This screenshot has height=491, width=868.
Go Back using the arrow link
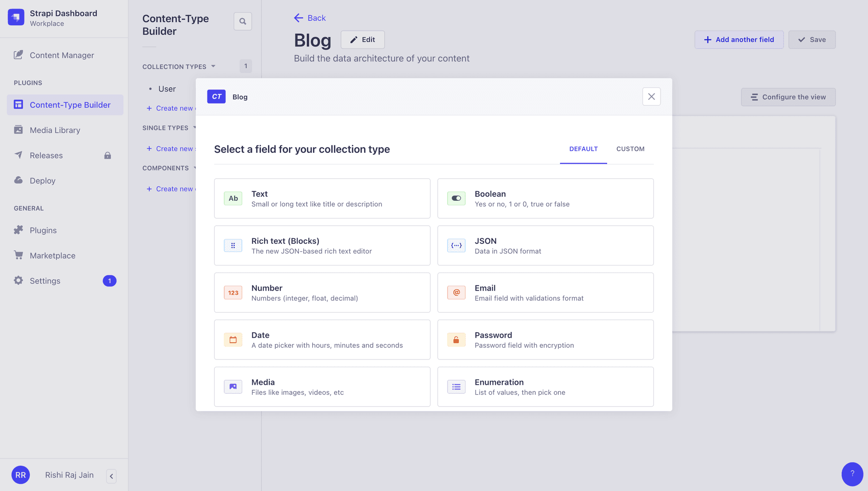pos(310,18)
